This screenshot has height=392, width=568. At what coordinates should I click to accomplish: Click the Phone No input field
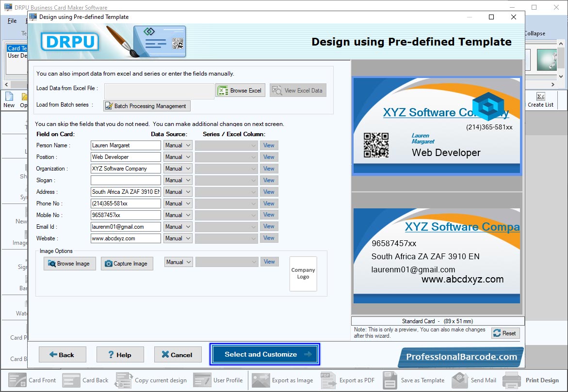(x=126, y=203)
